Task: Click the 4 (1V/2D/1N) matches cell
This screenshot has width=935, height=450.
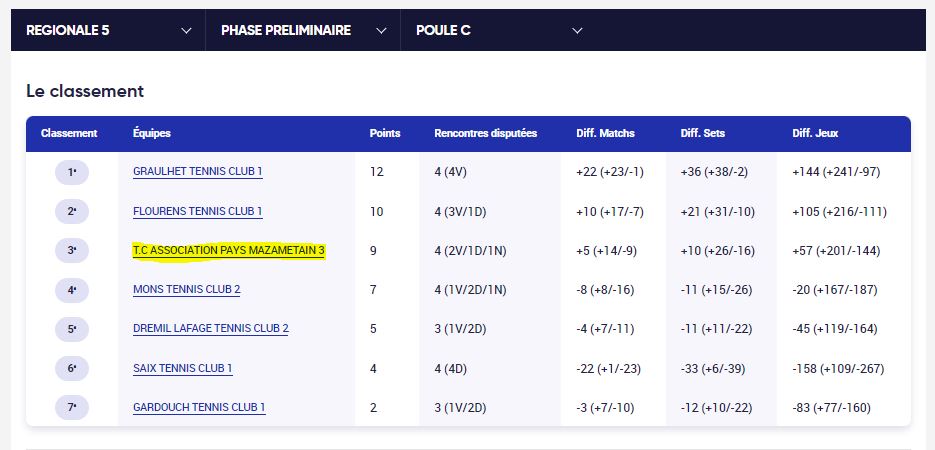Action: 470,290
